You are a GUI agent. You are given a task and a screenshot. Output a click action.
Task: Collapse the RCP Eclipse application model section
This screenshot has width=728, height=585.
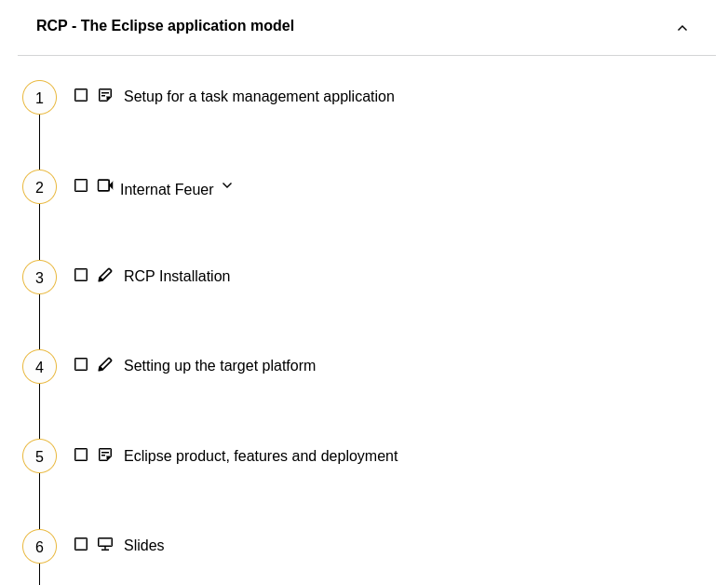[682, 28]
